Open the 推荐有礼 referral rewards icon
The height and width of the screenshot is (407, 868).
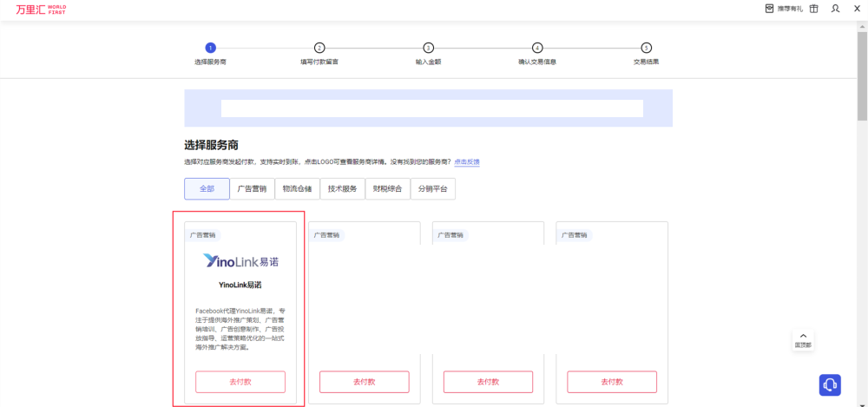click(x=769, y=9)
